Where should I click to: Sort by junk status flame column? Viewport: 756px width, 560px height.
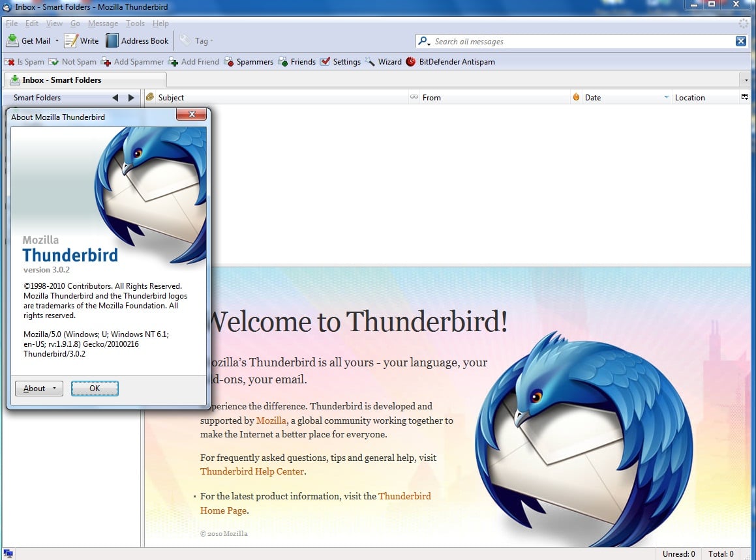[x=576, y=97]
